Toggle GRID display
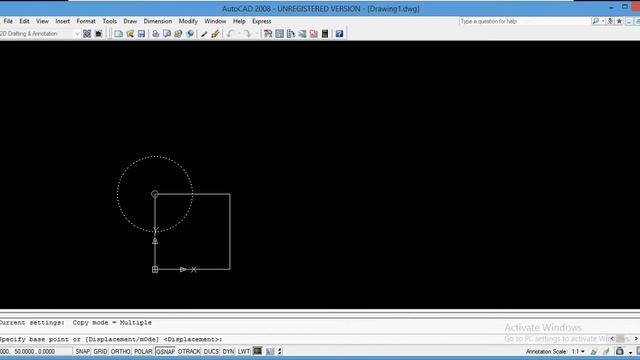This screenshot has height=360, width=640. click(100, 351)
